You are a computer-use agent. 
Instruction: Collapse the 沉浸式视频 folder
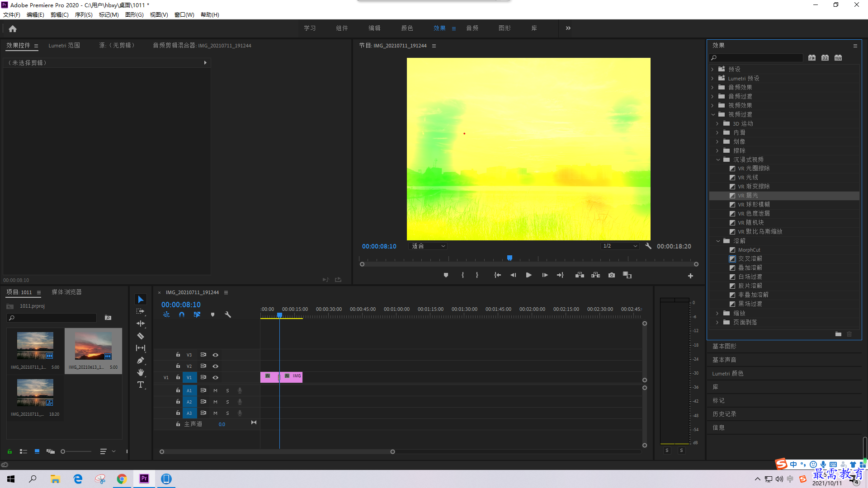tap(718, 160)
